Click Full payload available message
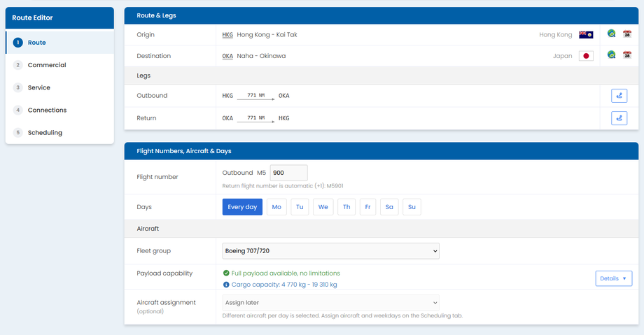 point(286,273)
